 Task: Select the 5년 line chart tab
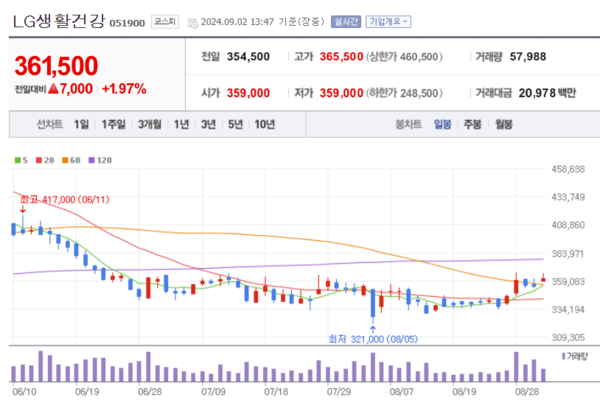[235, 124]
